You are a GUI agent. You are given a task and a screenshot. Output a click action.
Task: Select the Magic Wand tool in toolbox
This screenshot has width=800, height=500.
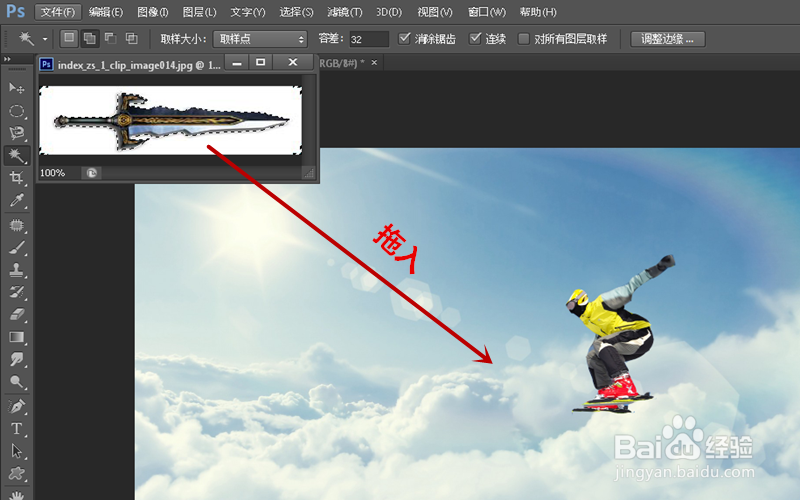pos(16,156)
